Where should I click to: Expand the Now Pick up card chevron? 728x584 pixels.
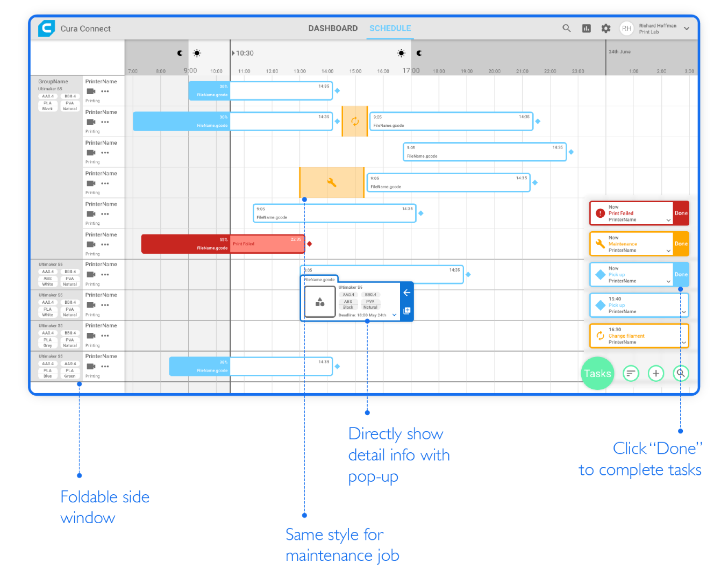(x=668, y=282)
